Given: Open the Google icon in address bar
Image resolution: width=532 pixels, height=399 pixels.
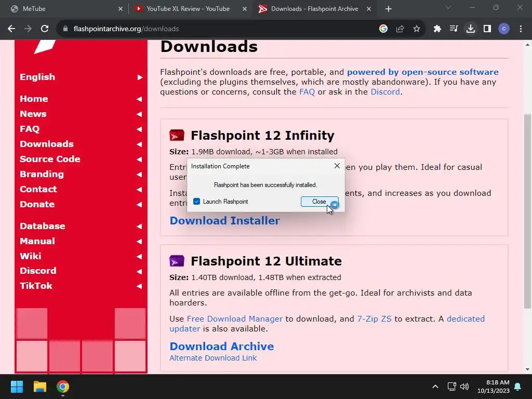Looking at the screenshot, I should point(383,29).
